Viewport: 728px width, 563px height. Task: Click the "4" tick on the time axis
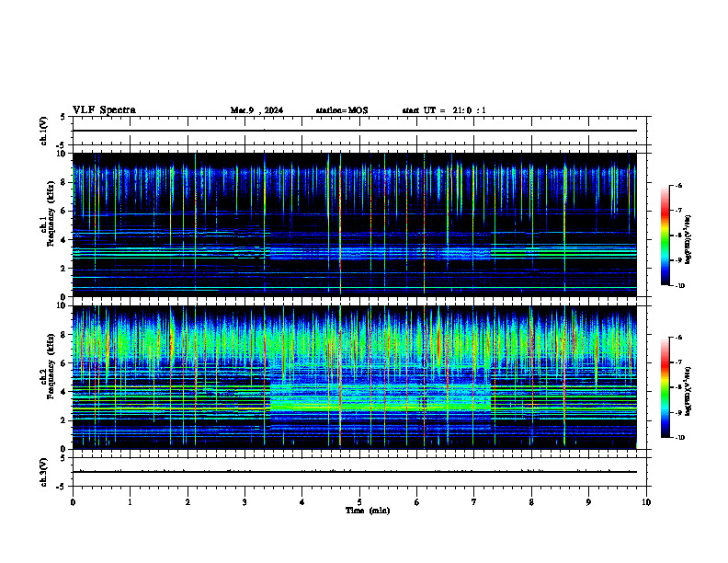(302, 502)
